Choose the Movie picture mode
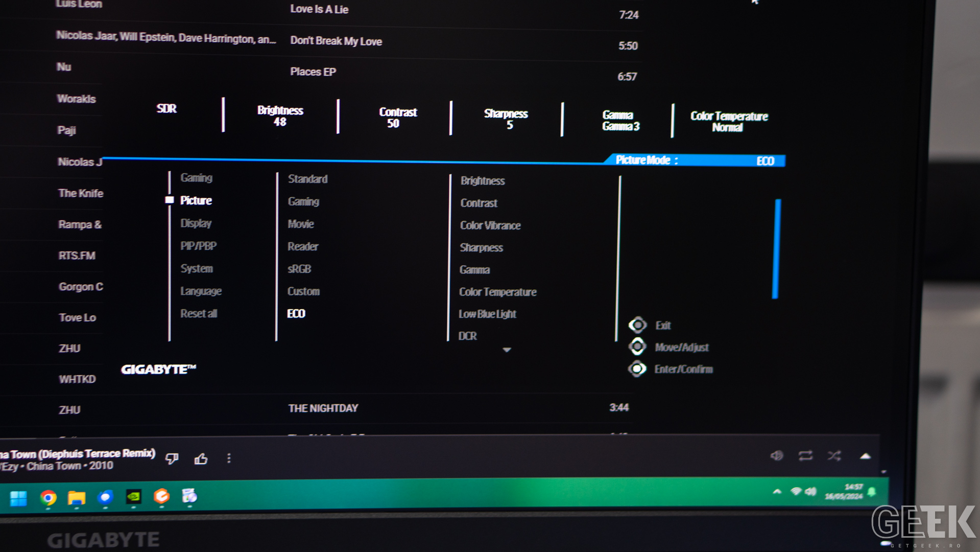Screen dimensions: 980x552 pyautogui.click(x=301, y=224)
